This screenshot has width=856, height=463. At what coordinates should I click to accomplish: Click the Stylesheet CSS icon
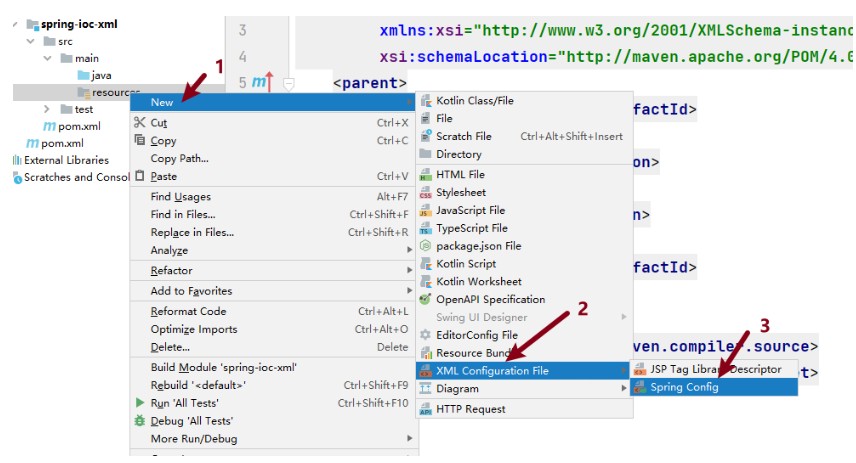click(x=426, y=193)
